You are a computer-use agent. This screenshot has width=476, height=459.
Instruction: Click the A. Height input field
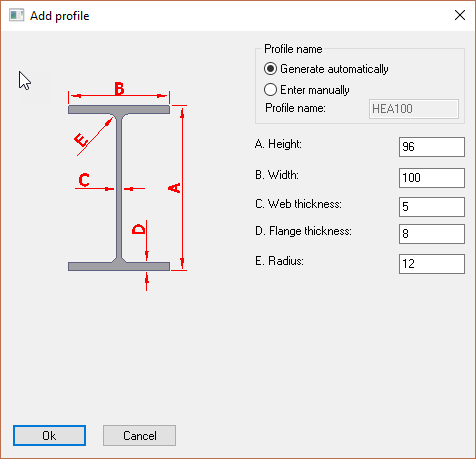click(432, 147)
